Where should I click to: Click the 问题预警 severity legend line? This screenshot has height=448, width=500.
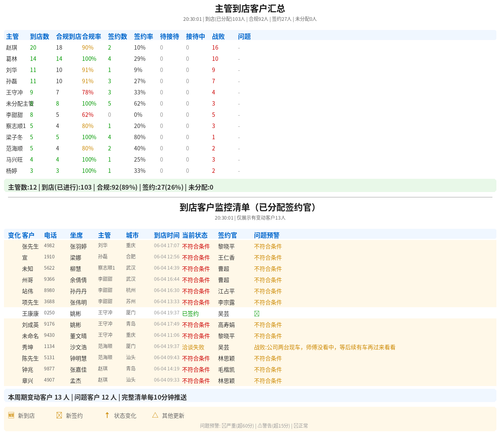pos(254,426)
